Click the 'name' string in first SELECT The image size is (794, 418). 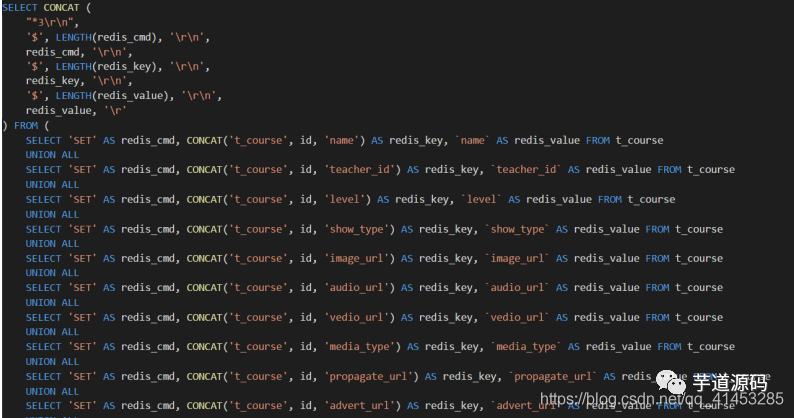(x=344, y=140)
